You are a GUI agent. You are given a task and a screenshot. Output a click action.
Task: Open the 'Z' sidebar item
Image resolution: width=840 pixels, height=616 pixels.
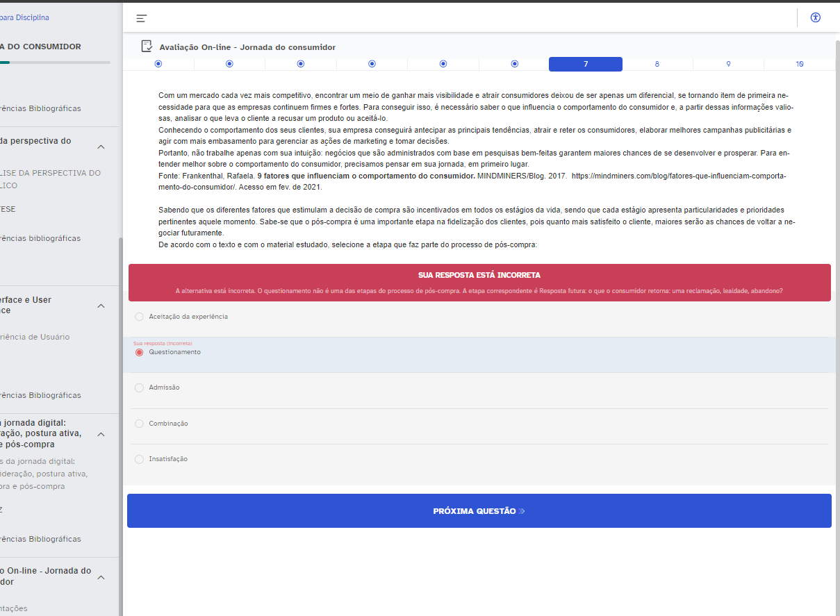click(2, 510)
